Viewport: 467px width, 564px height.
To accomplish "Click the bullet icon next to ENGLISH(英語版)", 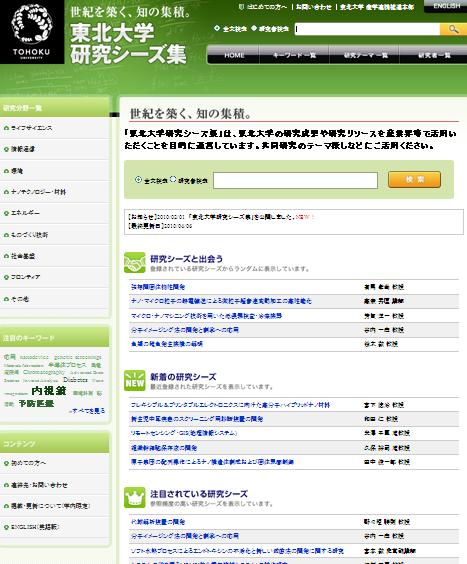I will 6,527.
